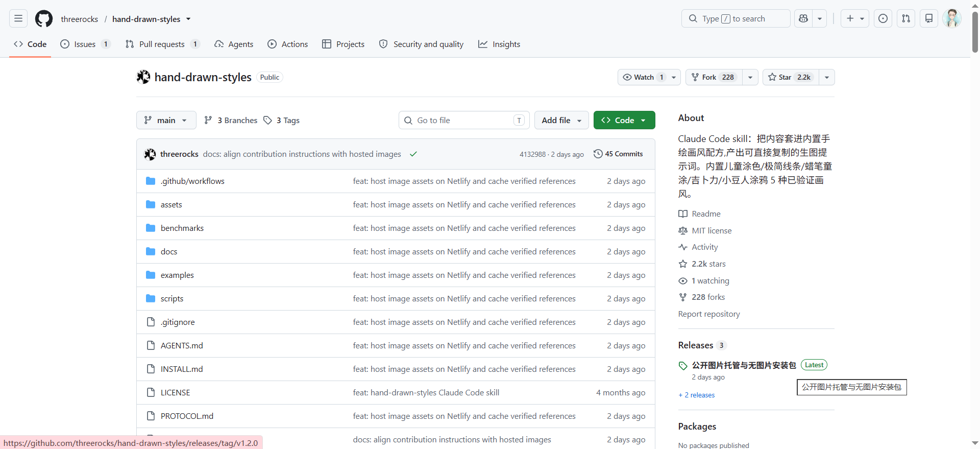Open the Projects tab

344,44
